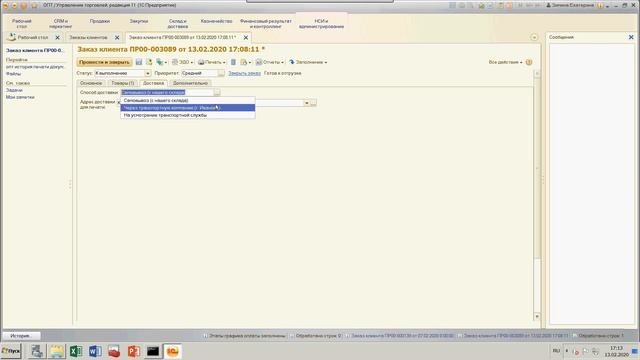Open the attached-files icon dropdown in toolbar
This screenshot has width=640, height=360.
coord(245,62)
